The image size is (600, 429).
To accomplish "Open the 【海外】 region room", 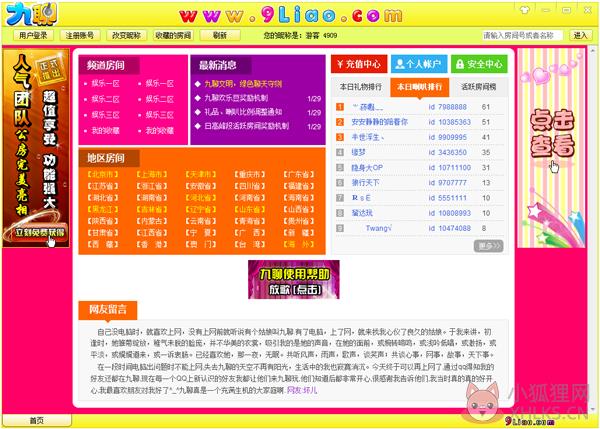I will (x=298, y=244).
